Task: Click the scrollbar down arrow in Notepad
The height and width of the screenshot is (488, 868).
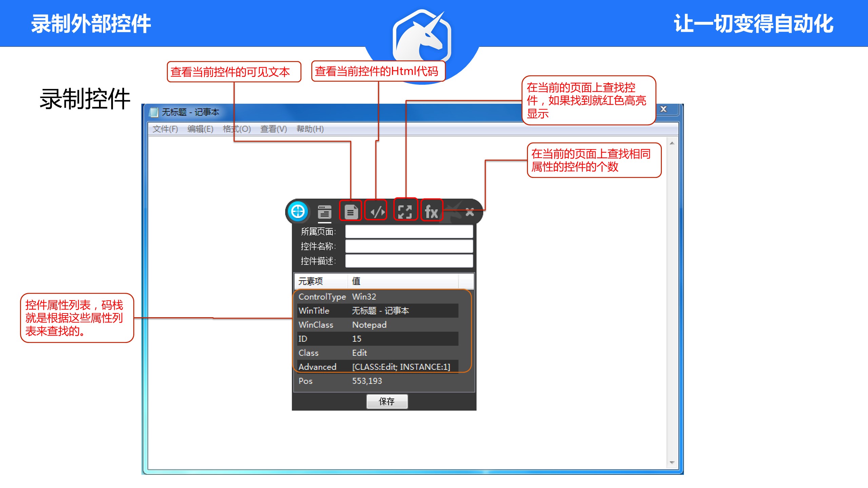Action: [672, 463]
